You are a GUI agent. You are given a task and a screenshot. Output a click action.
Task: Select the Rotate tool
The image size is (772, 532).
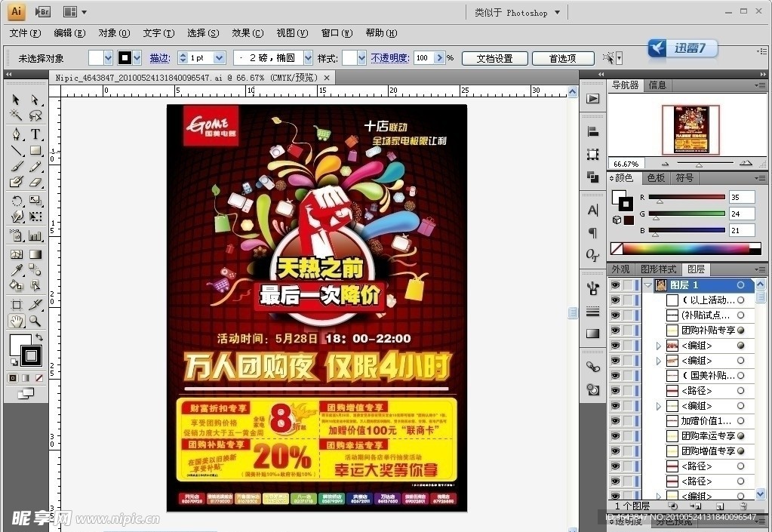pos(17,201)
